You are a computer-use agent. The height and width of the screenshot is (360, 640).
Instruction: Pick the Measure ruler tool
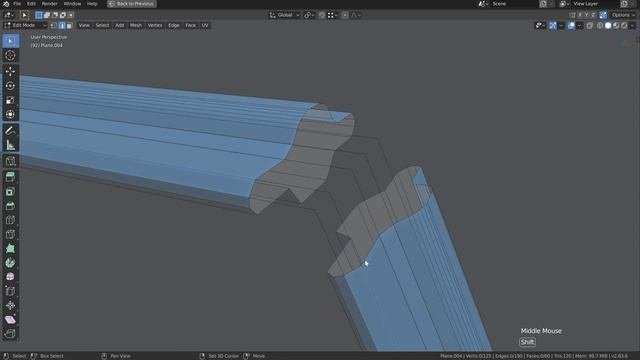coord(10,145)
